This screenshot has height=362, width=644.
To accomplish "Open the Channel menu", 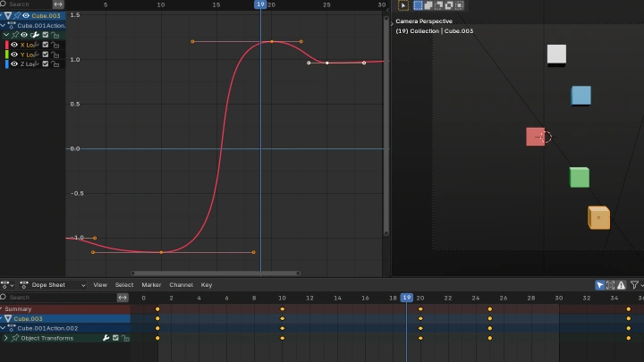I will (181, 285).
